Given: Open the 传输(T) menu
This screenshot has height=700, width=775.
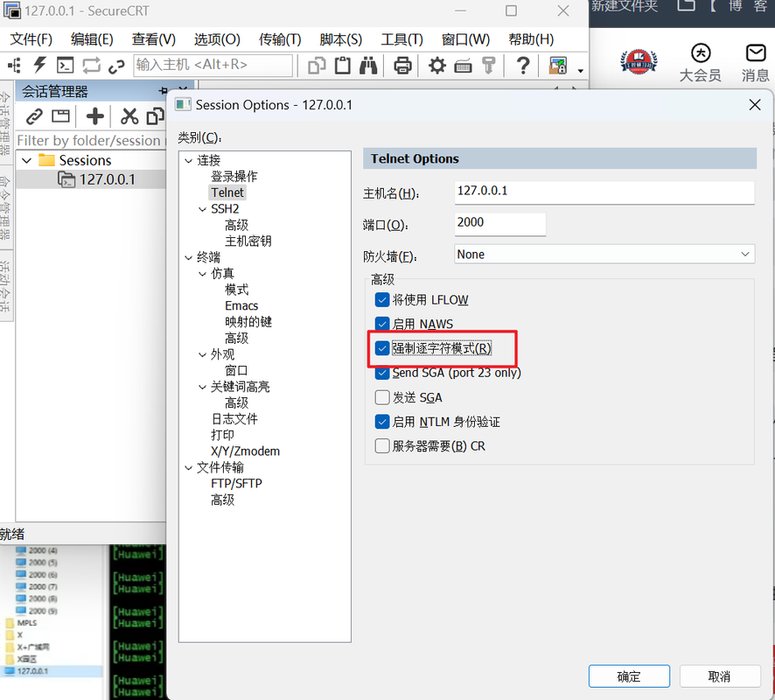Looking at the screenshot, I should 280,39.
